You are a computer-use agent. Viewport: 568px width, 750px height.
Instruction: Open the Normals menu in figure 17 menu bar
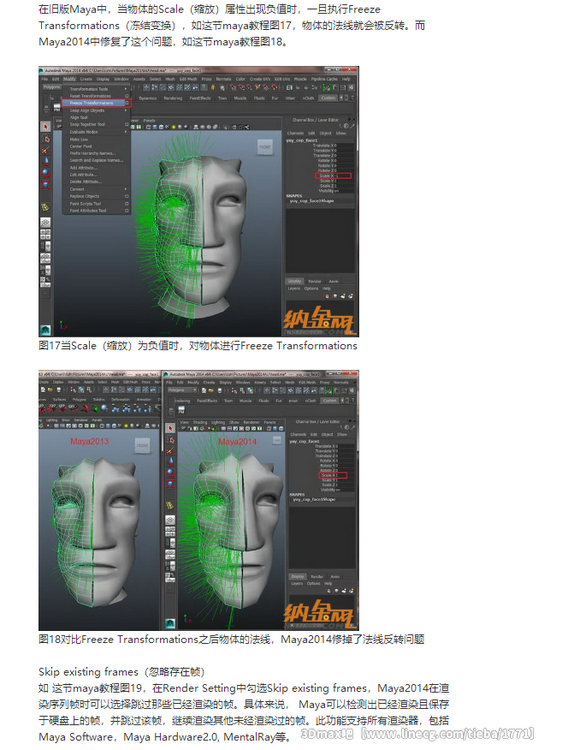[x=223, y=79]
